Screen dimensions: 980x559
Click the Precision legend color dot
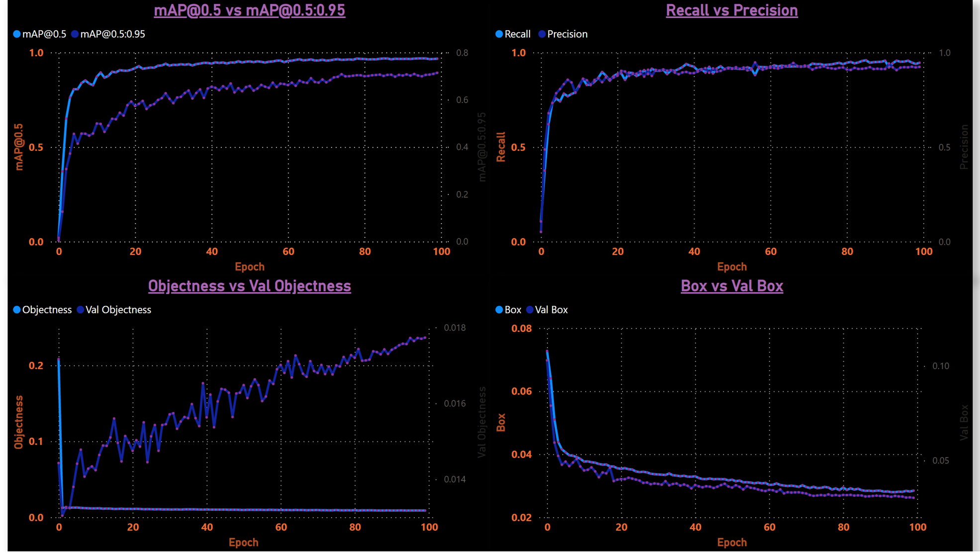542,34
